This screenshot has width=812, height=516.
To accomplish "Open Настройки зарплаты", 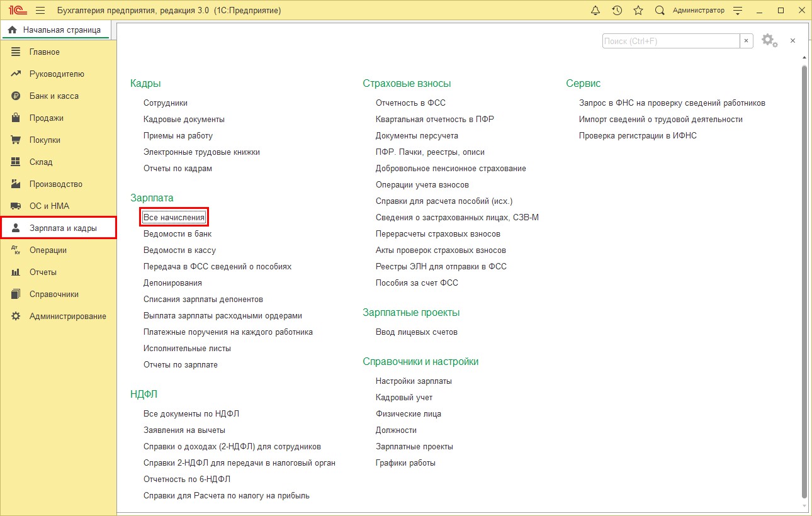I will coord(414,381).
